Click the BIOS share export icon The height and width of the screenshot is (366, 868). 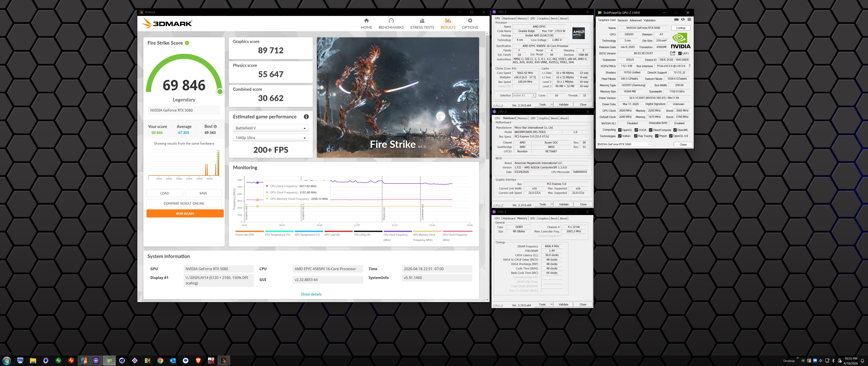(x=673, y=53)
